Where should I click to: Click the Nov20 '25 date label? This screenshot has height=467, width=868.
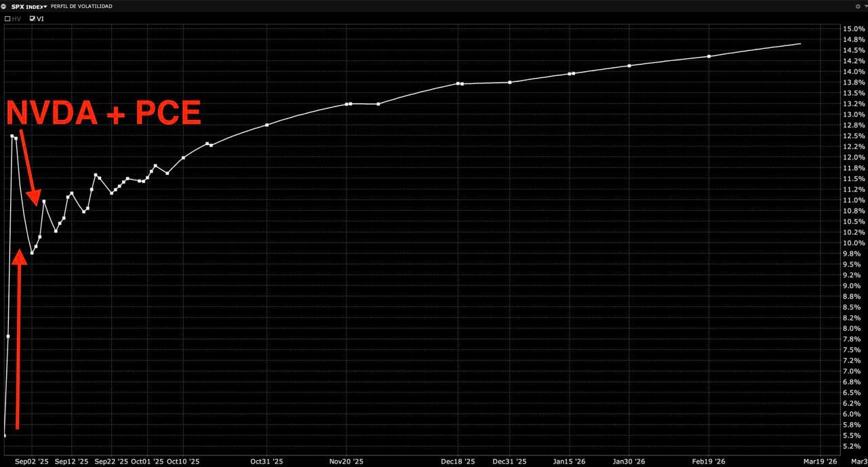pyautogui.click(x=346, y=461)
